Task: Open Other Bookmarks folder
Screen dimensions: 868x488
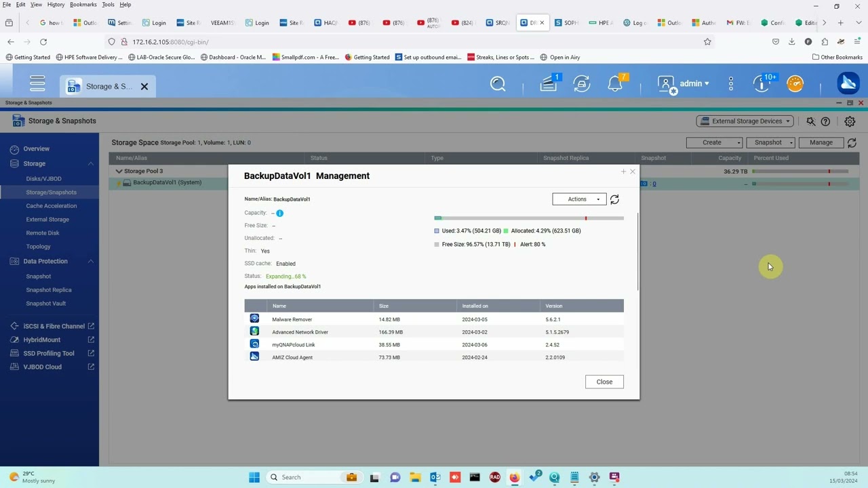Action: pyautogui.click(x=837, y=57)
